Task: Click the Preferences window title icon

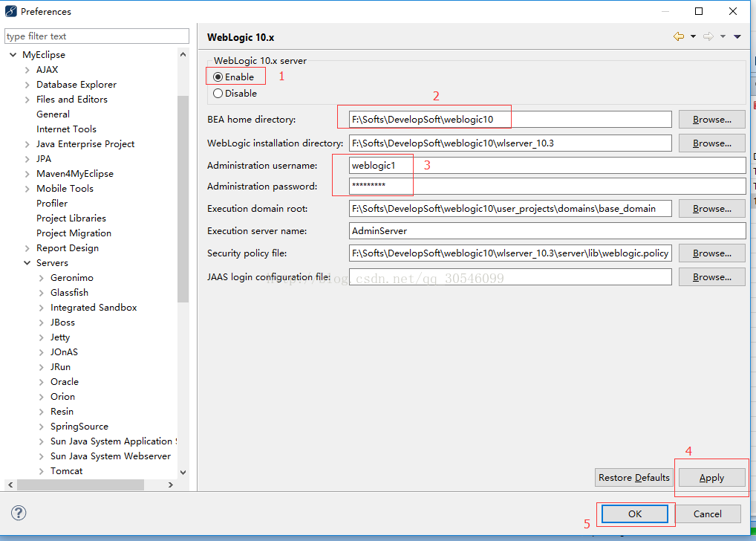Action: pos(10,11)
